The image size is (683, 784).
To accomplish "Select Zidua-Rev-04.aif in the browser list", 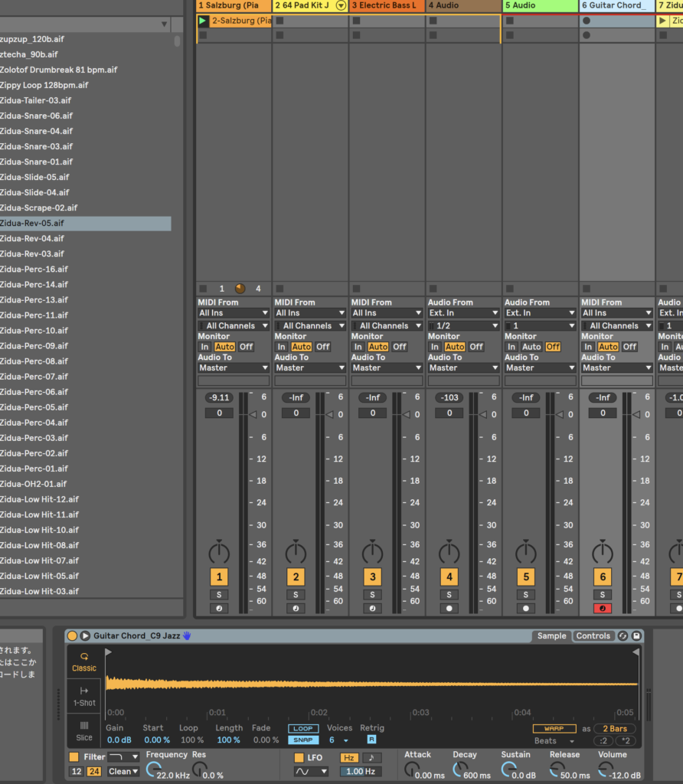I will click(x=32, y=239).
